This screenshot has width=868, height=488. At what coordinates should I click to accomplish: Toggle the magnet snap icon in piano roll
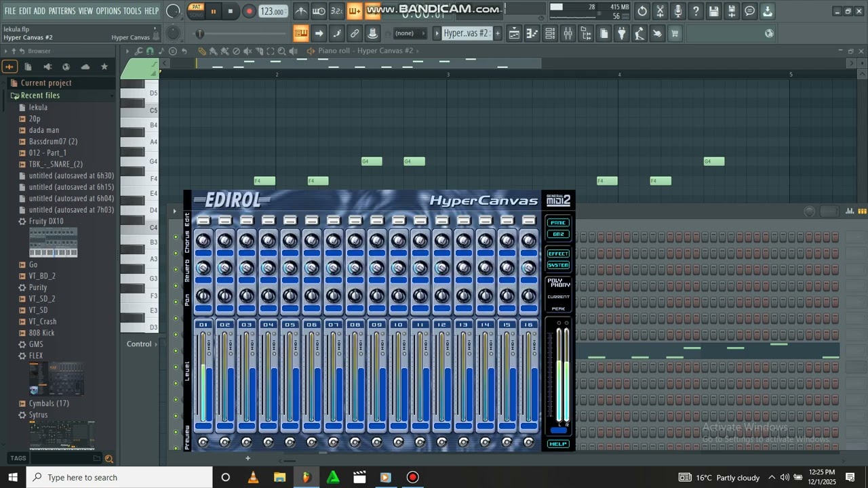tap(150, 51)
